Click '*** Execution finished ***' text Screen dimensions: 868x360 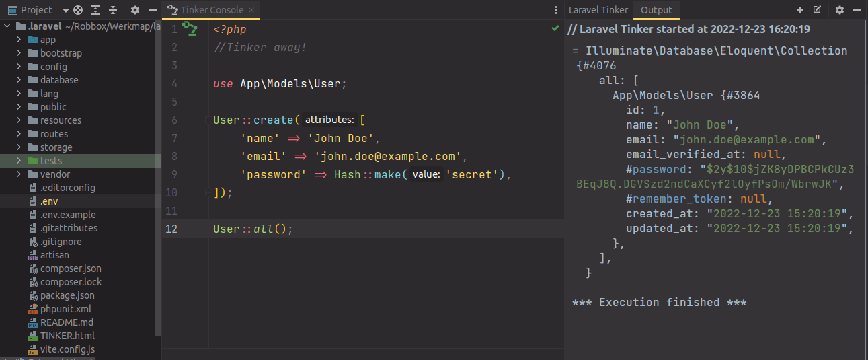[660, 303]
